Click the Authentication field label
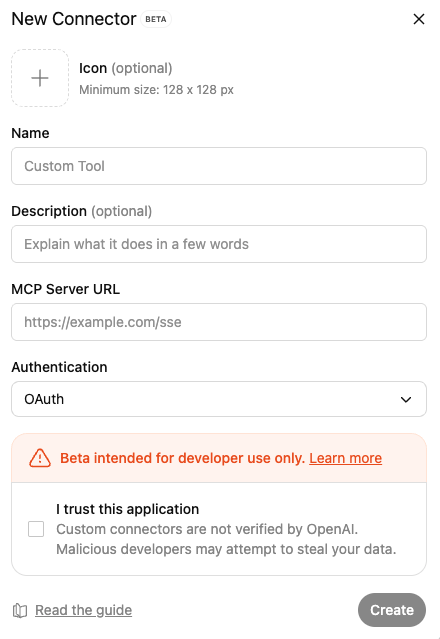This screenshot has height=639, width=440. click(59, 367)
